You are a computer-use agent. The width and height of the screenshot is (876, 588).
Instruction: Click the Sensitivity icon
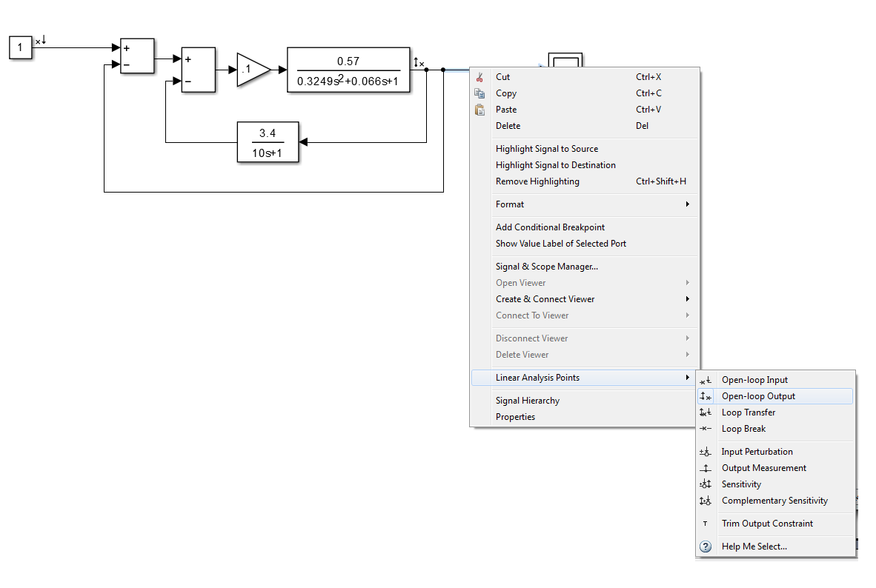click(x=706, y=484)
